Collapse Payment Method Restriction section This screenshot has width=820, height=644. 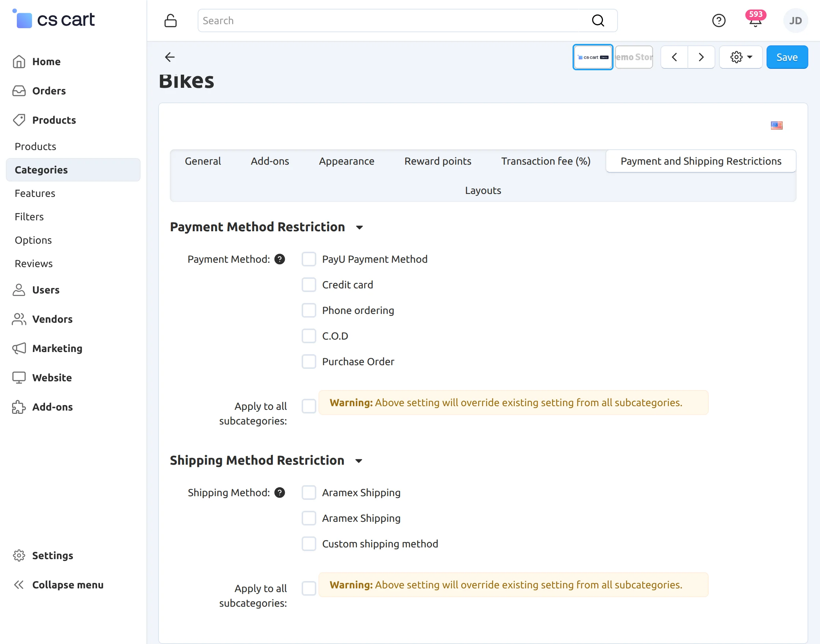[x=359, y=227]
